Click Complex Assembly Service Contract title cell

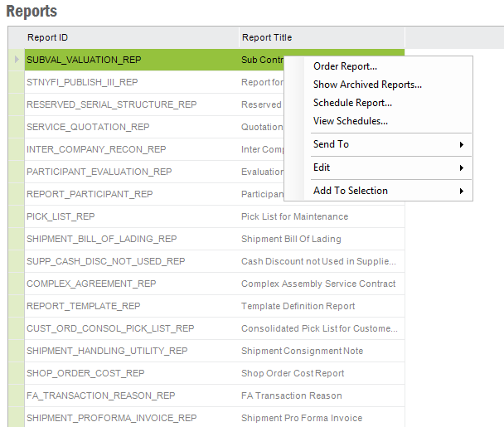click(x=318, y=284)
